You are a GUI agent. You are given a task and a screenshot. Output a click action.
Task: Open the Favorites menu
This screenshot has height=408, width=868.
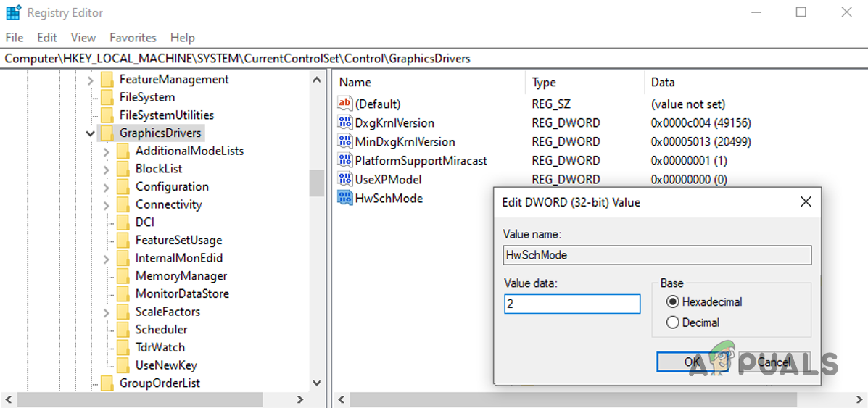tap(133, 38)
